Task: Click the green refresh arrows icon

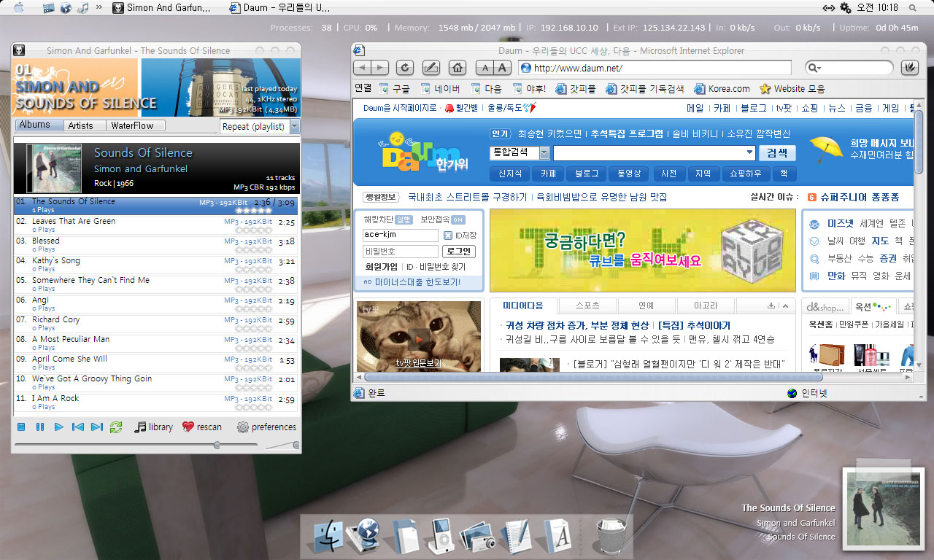Action: click(x=116, y=427)
